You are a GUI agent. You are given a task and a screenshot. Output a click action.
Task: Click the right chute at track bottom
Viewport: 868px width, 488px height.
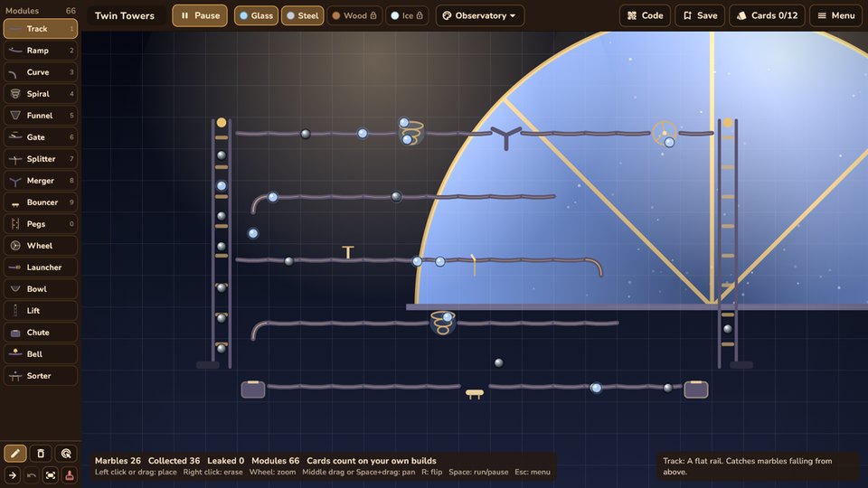(696, 389)
